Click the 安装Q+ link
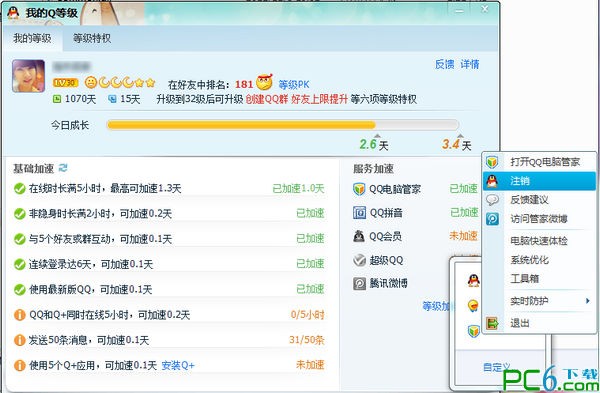 tap(178, 365)
